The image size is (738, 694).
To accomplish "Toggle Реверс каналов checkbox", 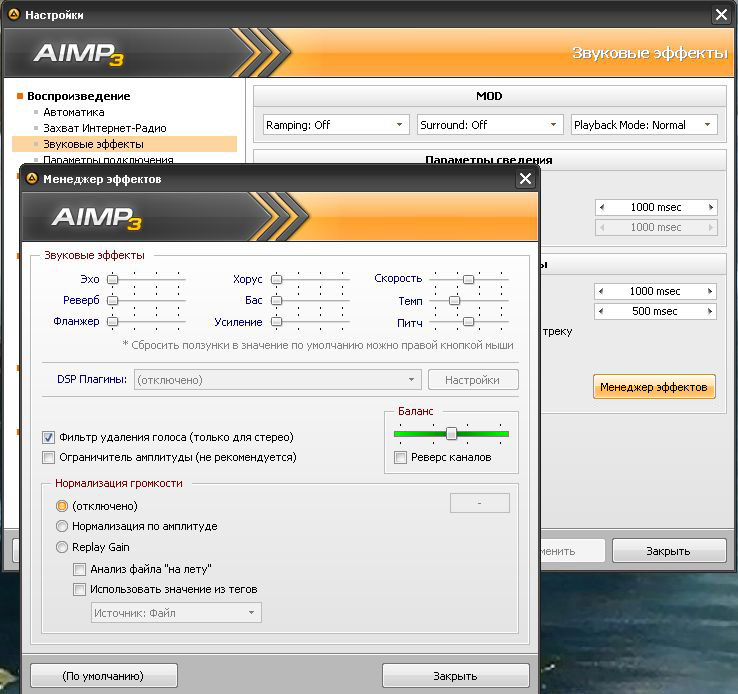I will pos(400,457).
